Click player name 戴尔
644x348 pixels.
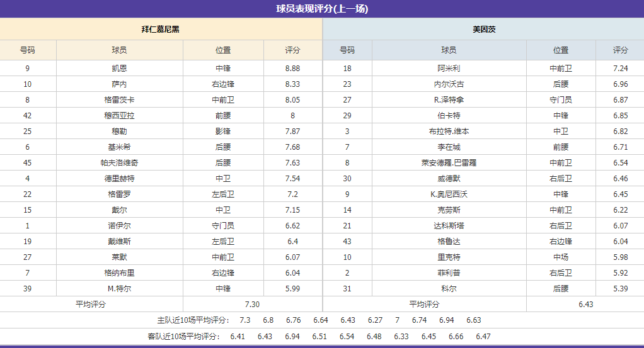pyautogui.click(x=120, y=210)
